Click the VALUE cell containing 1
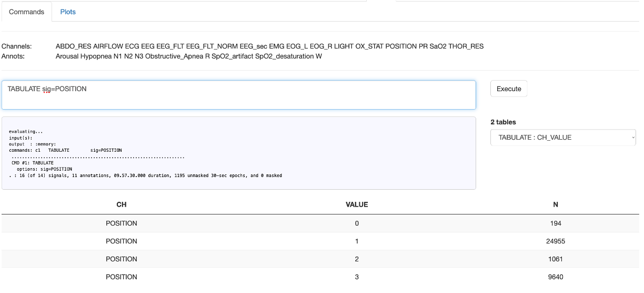The image size is (644, 293). coord(357,241)
